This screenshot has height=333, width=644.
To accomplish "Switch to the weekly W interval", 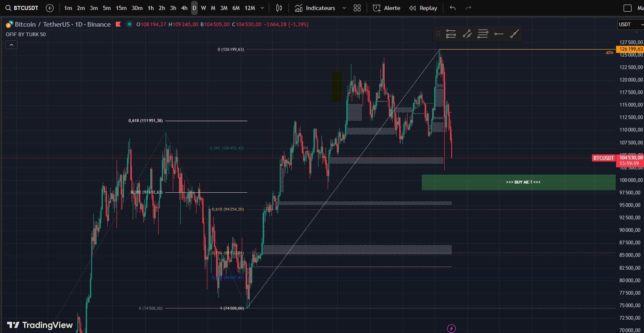I will point(204,8).
